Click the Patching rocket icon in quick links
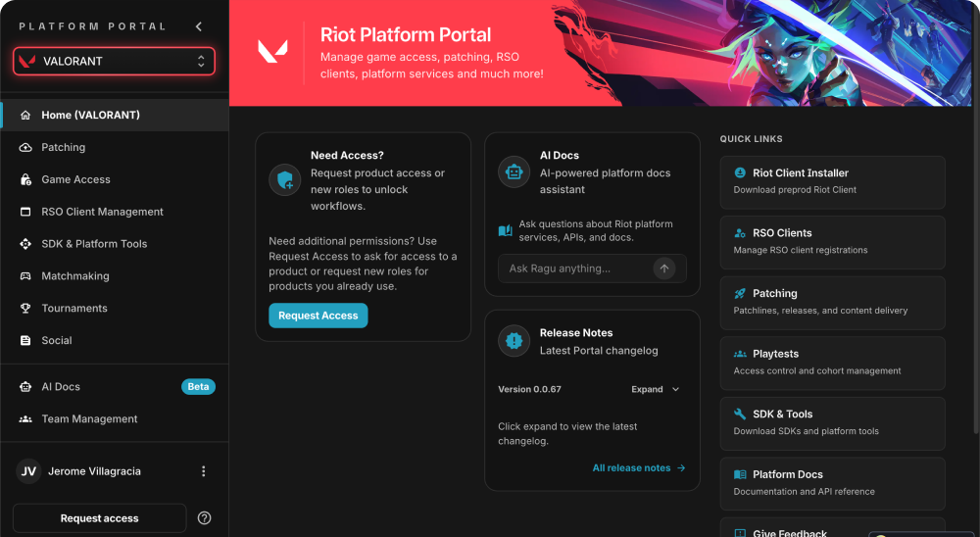The height and width of the screenshot is (537, 980). 740,293
